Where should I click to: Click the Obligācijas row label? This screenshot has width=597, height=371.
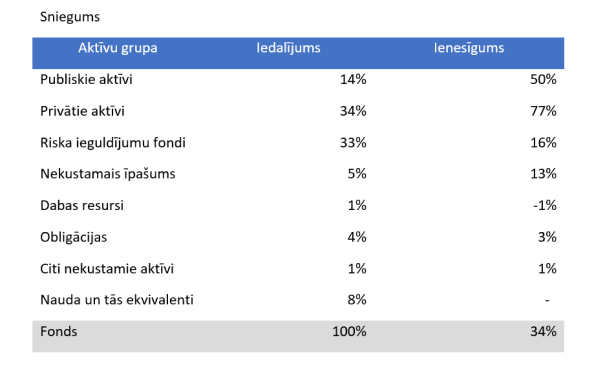(x=73, y=237)
